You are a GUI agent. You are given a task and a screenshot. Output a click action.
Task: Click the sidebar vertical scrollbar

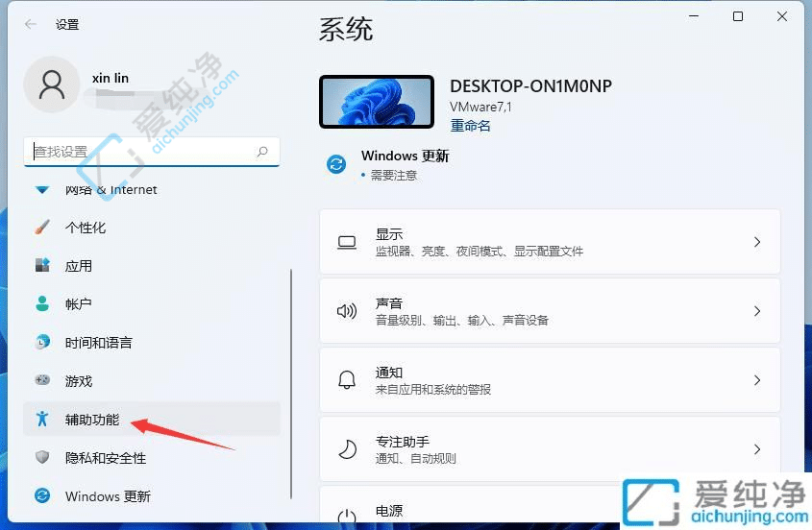tap(291, 384)
